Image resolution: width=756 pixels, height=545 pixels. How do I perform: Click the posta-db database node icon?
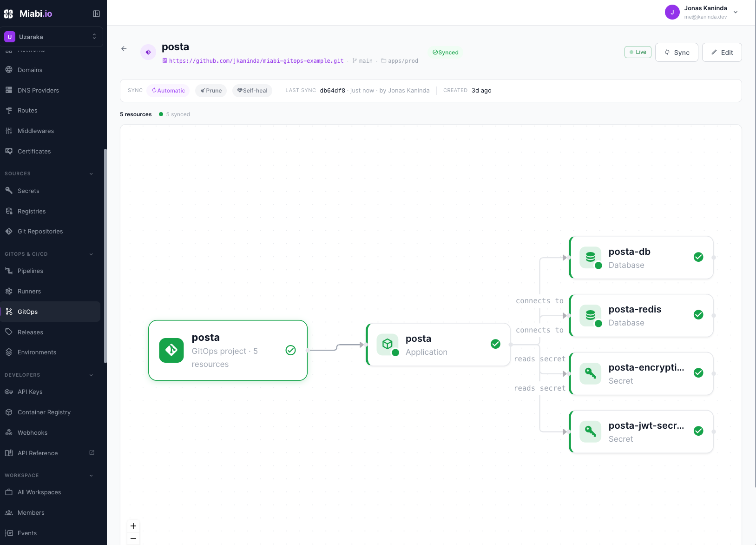click(591, 258)
